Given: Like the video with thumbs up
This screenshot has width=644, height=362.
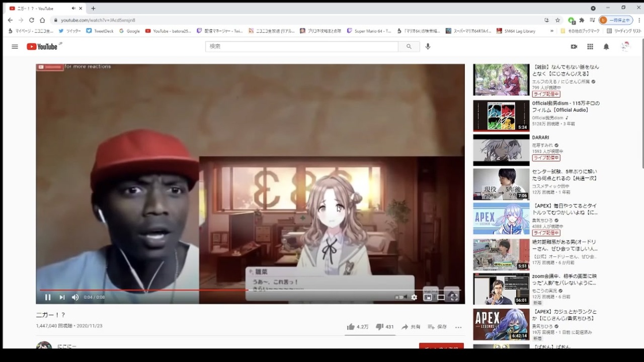Looking at the screenshot, I should coord(357,327).
